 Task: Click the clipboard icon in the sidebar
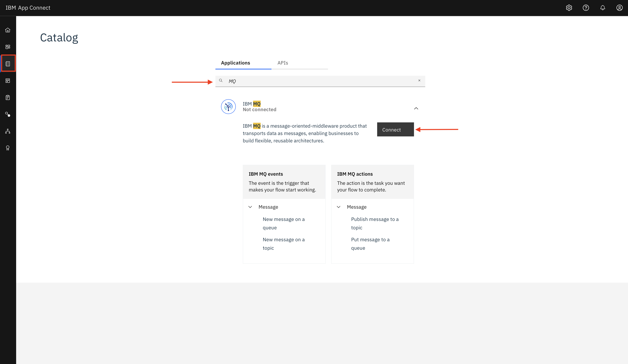pyautogui.click(x=8, y=97)
